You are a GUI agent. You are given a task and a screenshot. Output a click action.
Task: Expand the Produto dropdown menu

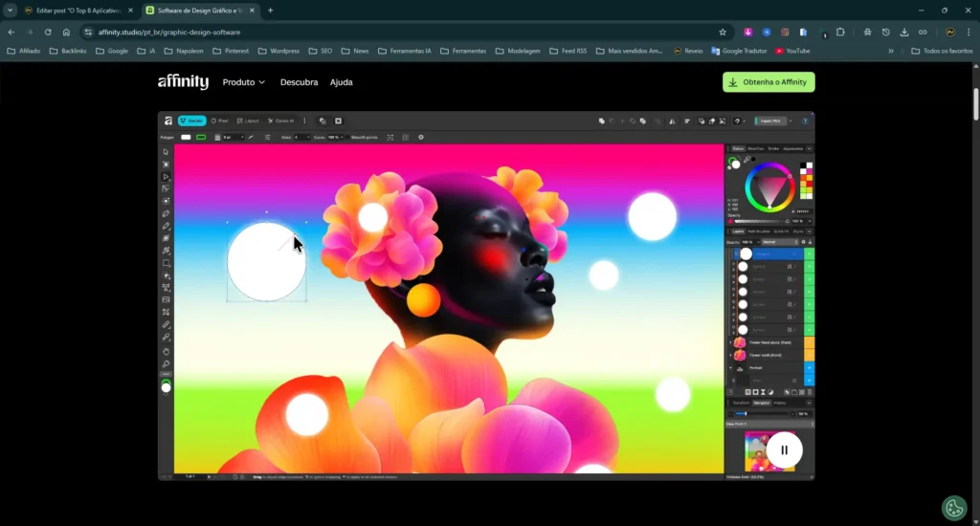243,82
